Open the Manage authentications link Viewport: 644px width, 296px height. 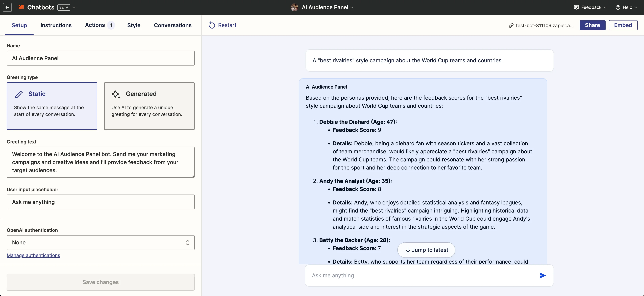point(34,255)
